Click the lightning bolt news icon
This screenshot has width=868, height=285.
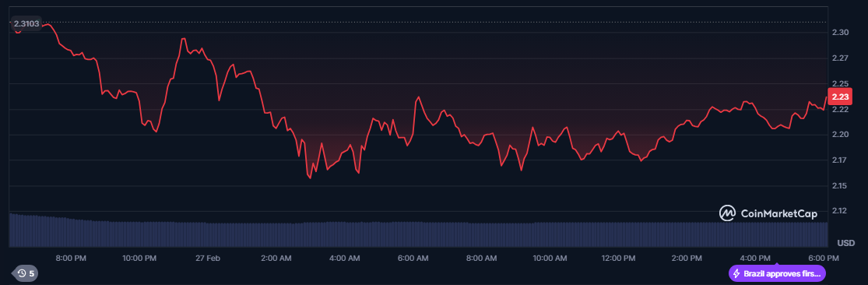click(x=736, y=273)
